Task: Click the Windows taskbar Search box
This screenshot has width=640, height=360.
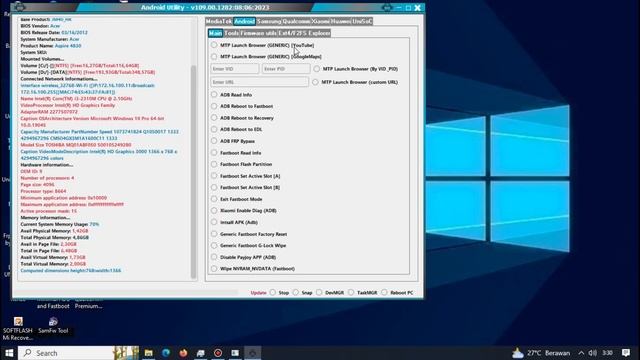Action: (x=78, y=353)
